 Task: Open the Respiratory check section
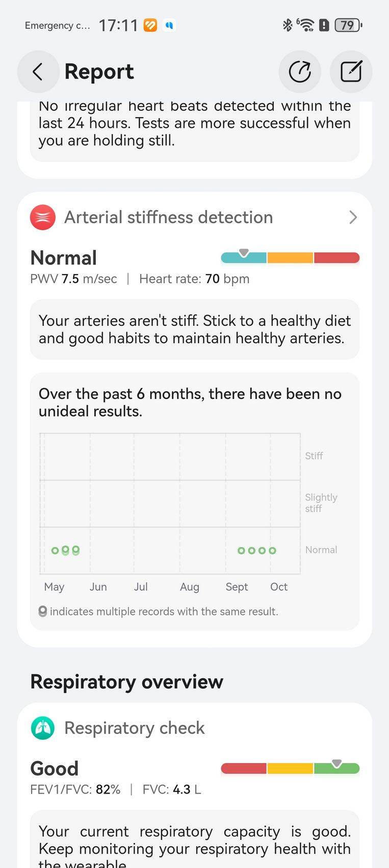click(x=135, y=728)
